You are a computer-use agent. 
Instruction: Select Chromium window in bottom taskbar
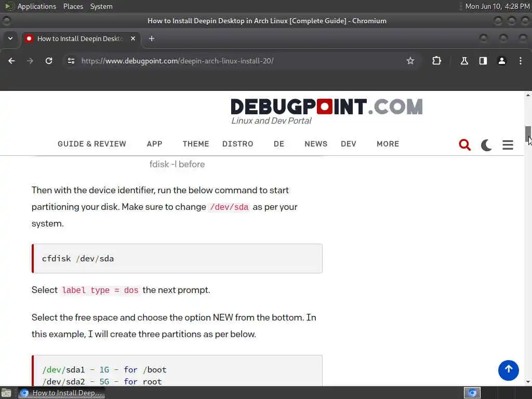point(61,393)
